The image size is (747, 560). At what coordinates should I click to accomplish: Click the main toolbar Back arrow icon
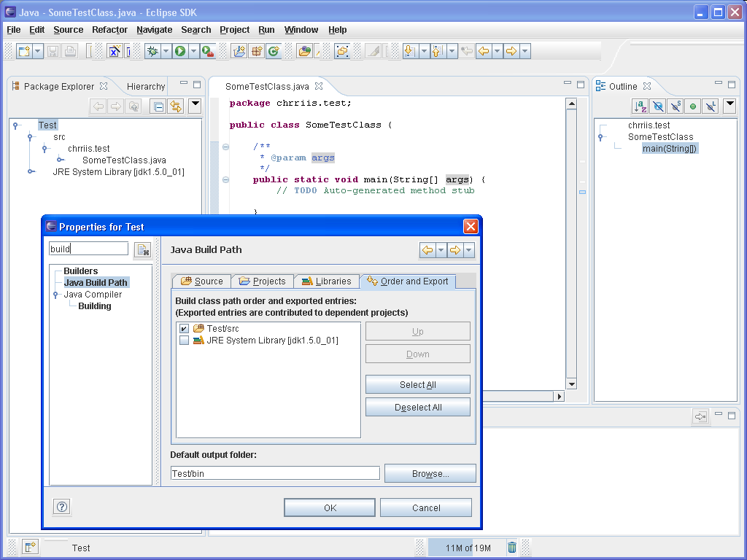[x=484, y=51]
